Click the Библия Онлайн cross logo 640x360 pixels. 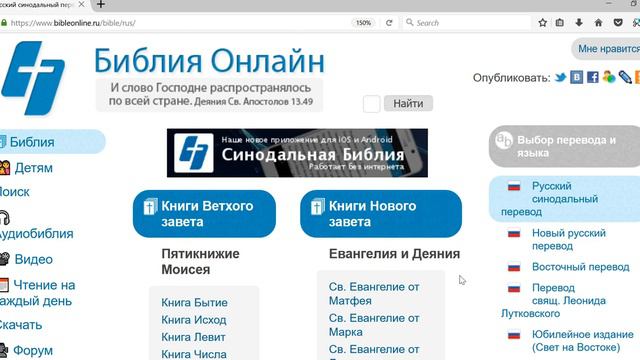pos(33,78)
